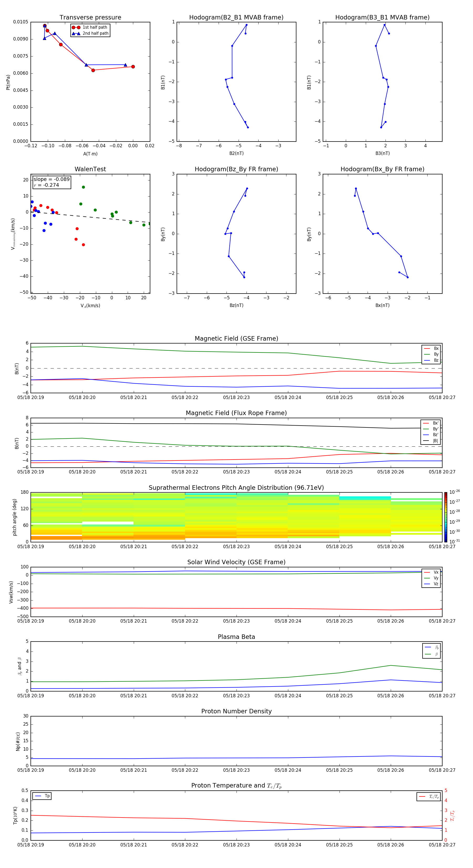Click the 'Transverse pressure' plot title

click(x=90, y=18)
